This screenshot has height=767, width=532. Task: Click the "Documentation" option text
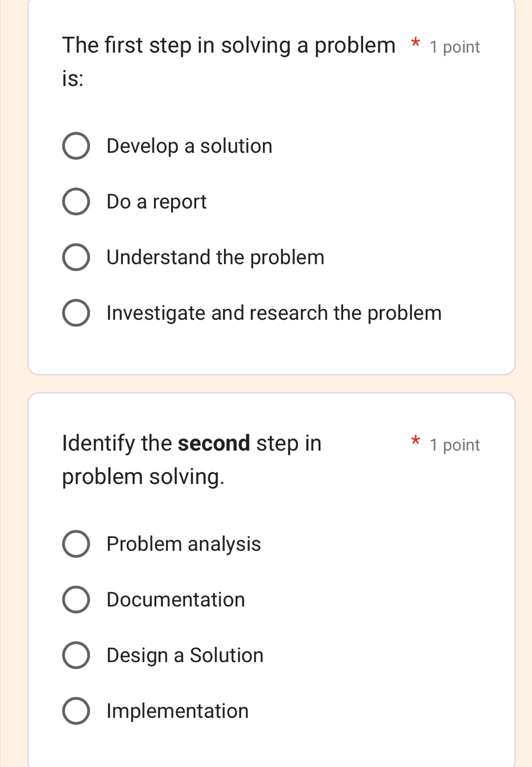pyautogui.click(x=176, y=600)
